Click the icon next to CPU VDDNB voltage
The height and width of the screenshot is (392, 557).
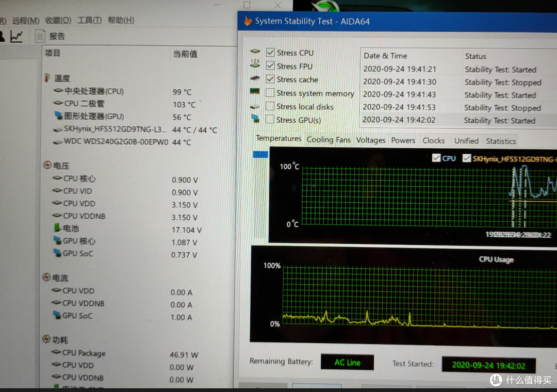click(57, 216)
